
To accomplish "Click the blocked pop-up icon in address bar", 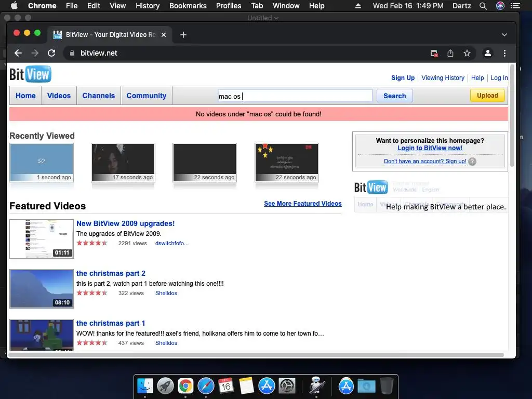I will click(x=434, y=54).
